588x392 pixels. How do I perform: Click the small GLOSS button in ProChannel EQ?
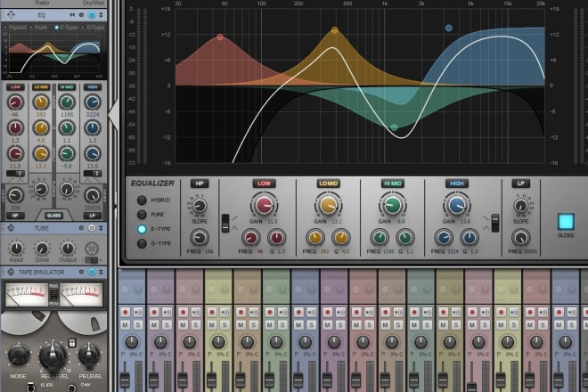pyautogui.click(x=53, y=216)
